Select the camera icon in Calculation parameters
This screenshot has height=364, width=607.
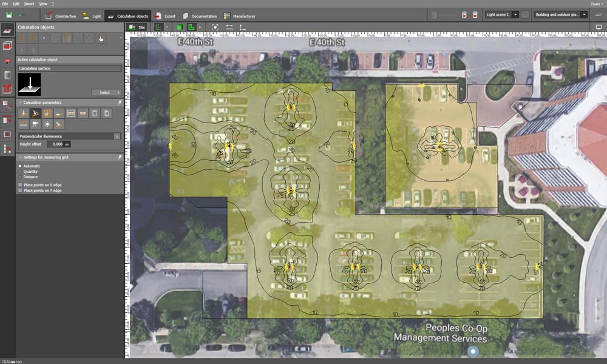tap(35, 124)
